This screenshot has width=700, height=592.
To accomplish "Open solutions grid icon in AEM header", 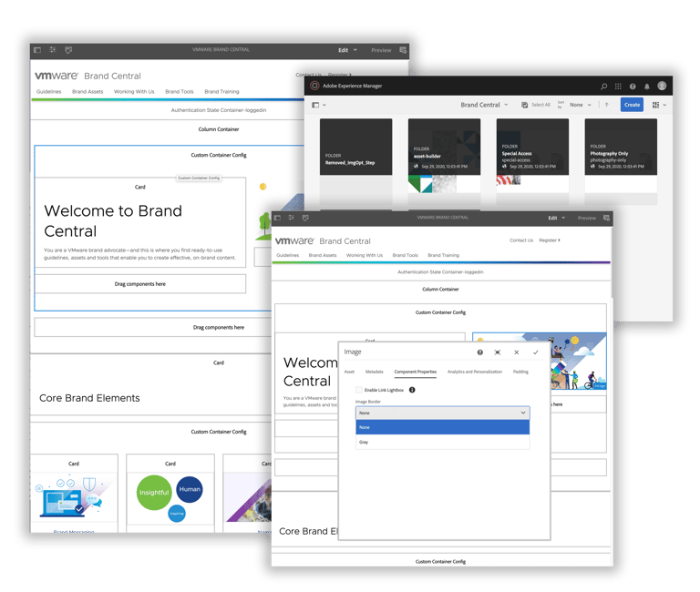I will pos(618,87).
